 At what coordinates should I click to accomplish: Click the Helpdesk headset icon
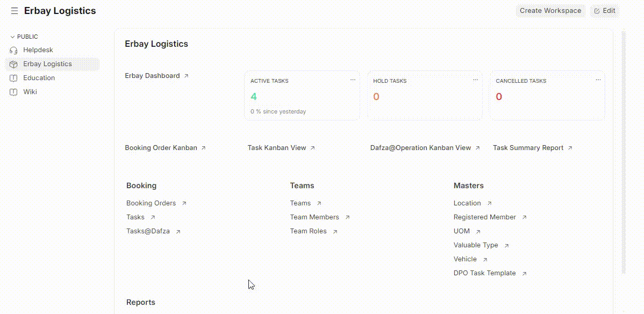[x=13, y=50]
